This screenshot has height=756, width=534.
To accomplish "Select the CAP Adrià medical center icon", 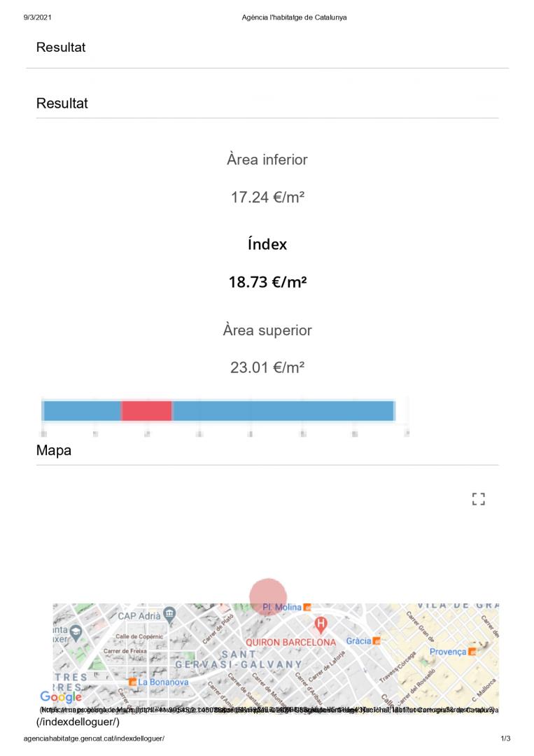I will coord(169,615).
